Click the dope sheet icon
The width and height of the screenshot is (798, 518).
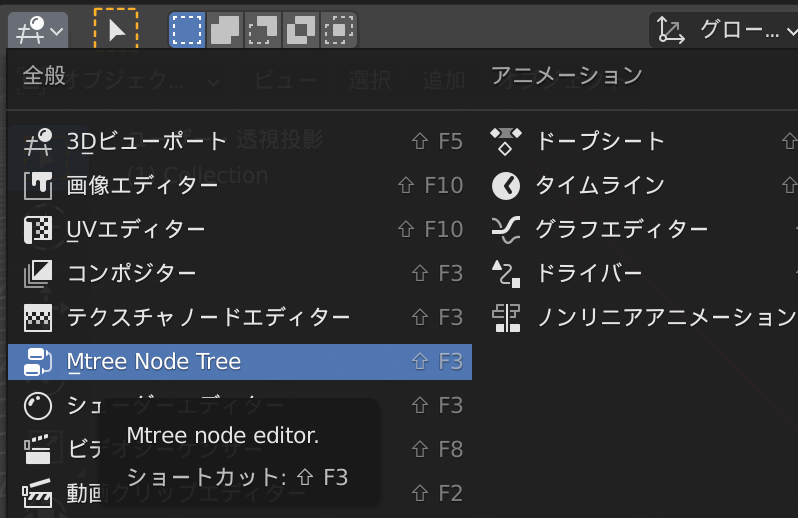pos(506,141)
